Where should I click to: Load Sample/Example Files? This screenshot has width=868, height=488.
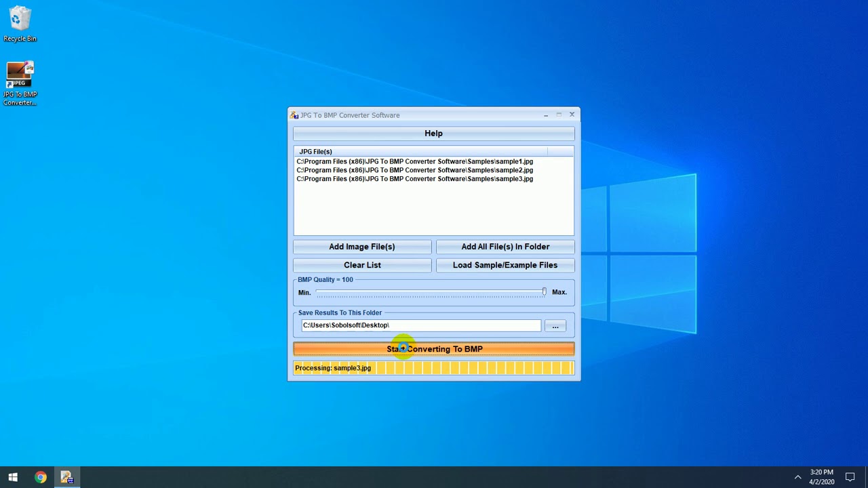(x=505, y=265)
